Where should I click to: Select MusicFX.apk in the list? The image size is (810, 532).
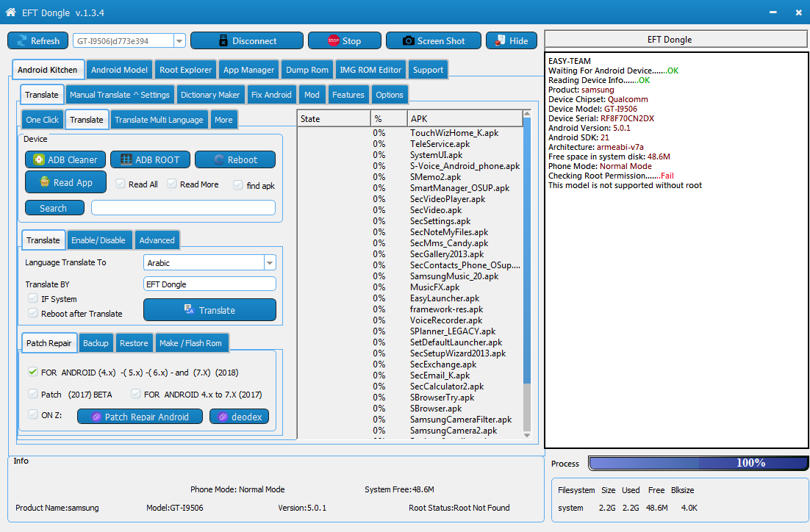pyautogui.click(x=410, y=287)
